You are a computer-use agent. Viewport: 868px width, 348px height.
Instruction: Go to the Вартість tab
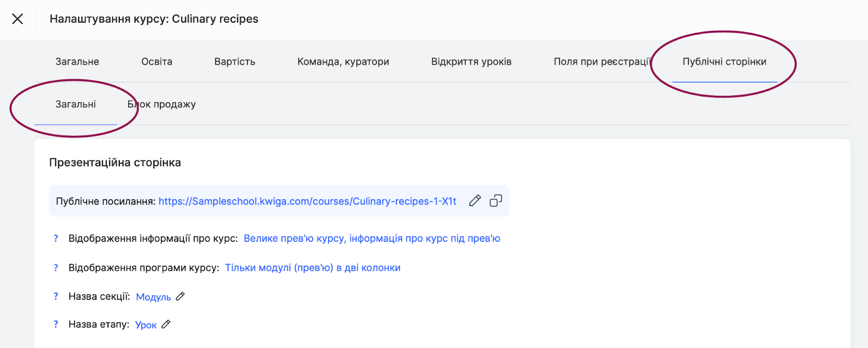pos(234,62)
